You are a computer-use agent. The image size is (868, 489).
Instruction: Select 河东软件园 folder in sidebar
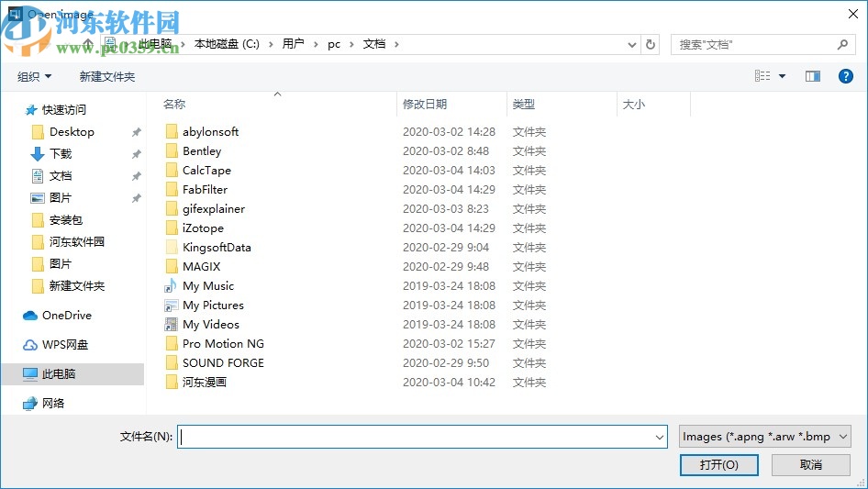[x=76, y=241]
